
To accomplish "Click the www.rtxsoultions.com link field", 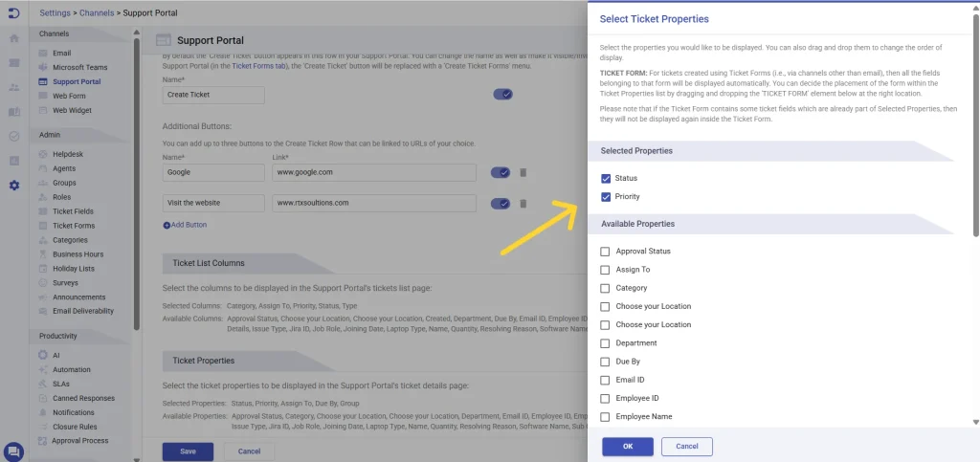I will click(374, 204).
